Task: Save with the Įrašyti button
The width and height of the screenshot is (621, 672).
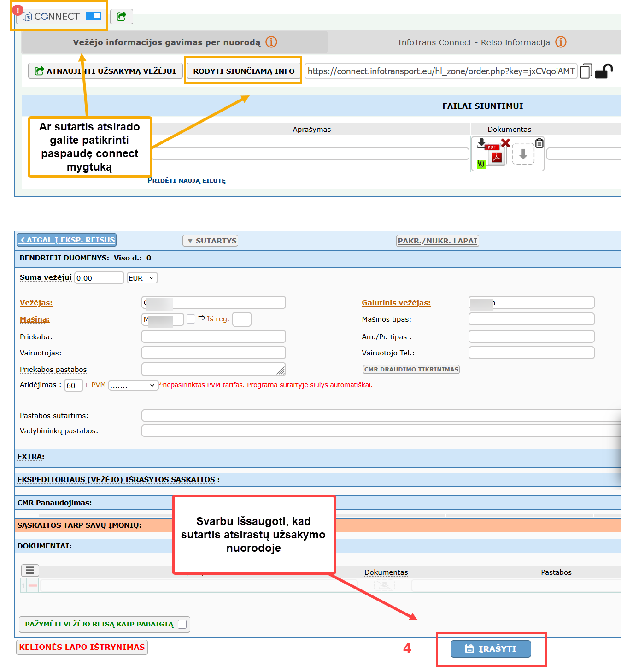Action: coord(491,649)
